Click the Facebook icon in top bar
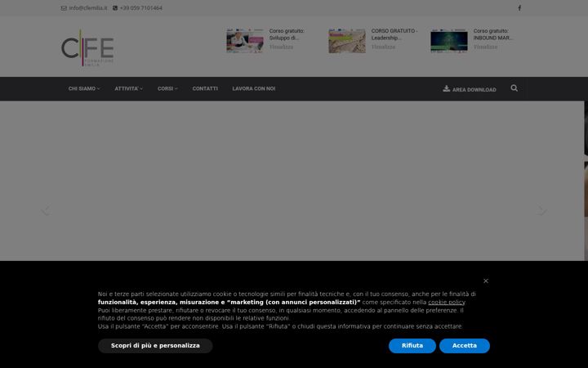The height and width of the screenshot is (368, 588). click(519, 8)
